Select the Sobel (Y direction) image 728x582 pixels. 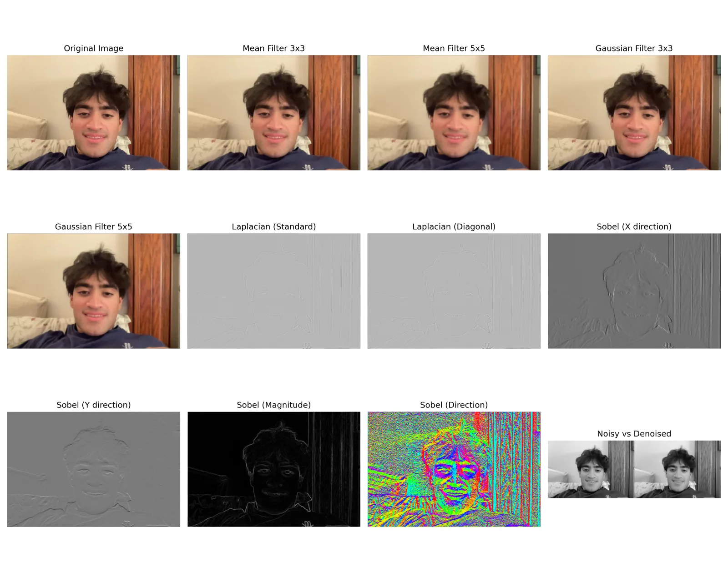(94, 469)
